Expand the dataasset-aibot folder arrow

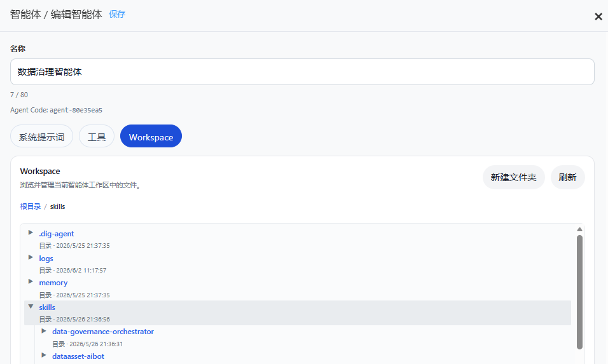point(44,355)
